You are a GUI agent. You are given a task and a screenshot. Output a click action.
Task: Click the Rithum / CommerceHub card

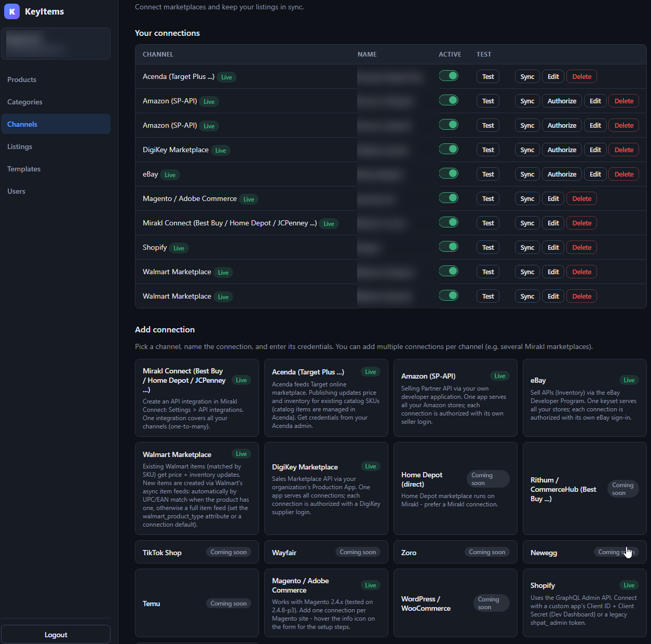(585, 488)
